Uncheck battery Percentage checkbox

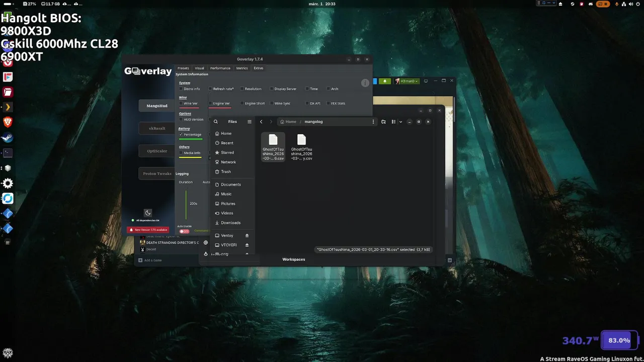pos(181,135)
